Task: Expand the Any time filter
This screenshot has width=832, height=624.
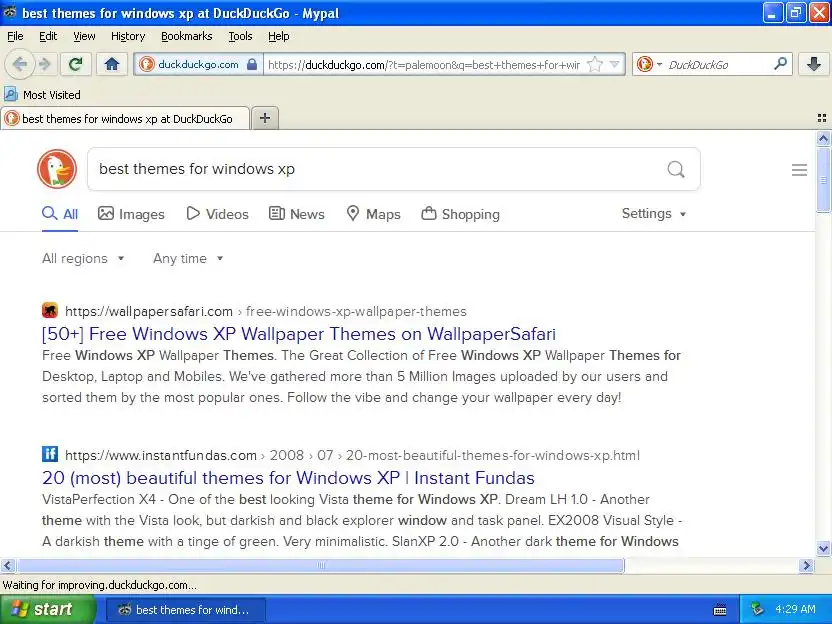Action: pos(188,258)
